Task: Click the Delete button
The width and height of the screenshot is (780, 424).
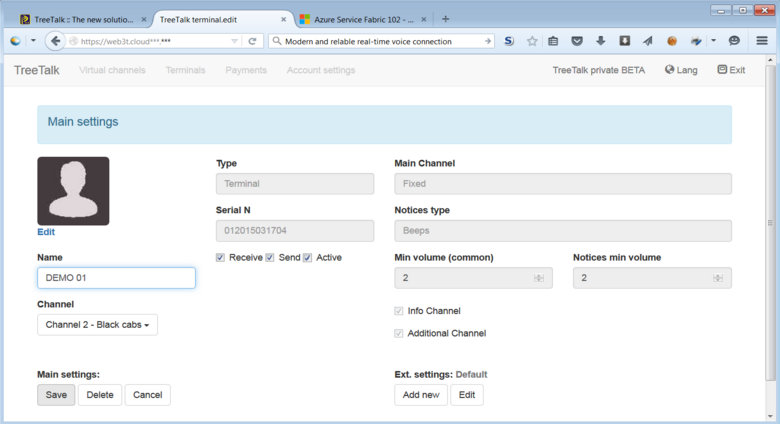Action: click(x=100, y=395)
